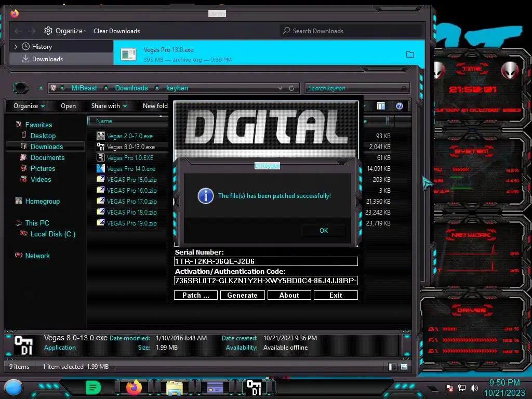532x399 pixels.
Task: Select the Vegas 2.0-7.0.exe file icon
Action: [100, 136]
